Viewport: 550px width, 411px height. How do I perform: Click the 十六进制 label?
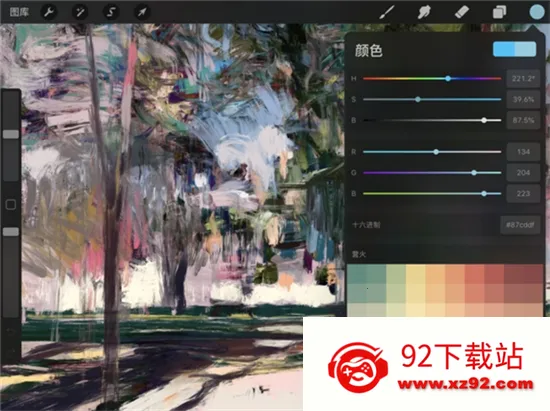pyautogui.click(x=366, y=225)
